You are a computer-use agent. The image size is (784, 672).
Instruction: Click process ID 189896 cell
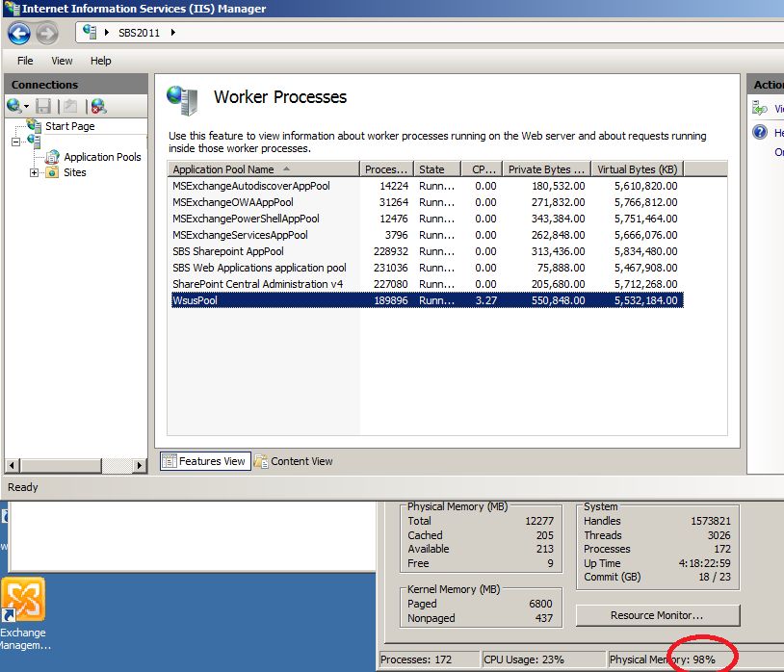(390, 300)
